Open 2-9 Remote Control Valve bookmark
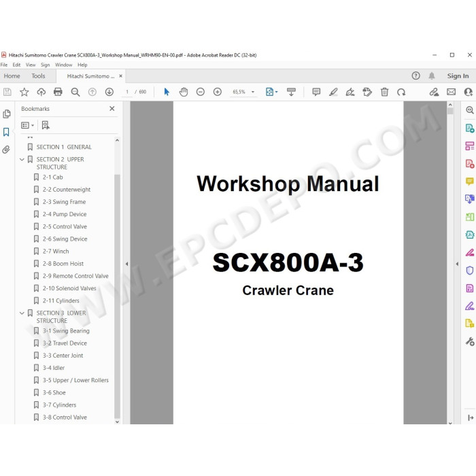476x476 pixels. point(75,276)
